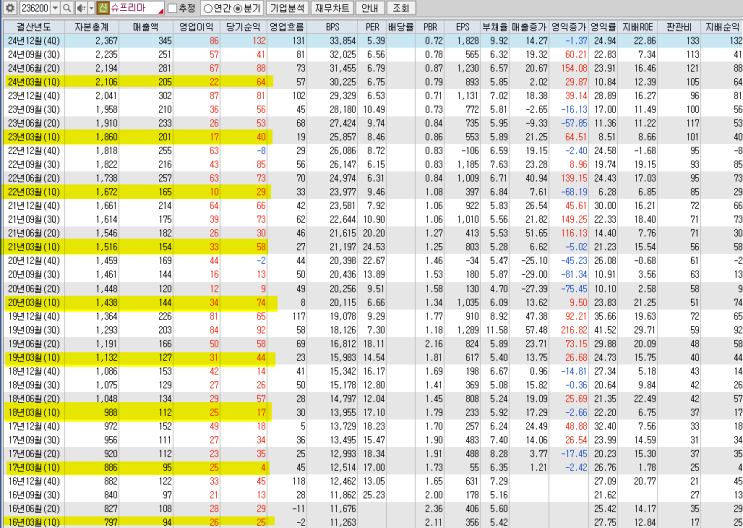Select the 분기 radio button
Screen dimensions: 743x528
[238, 8]
